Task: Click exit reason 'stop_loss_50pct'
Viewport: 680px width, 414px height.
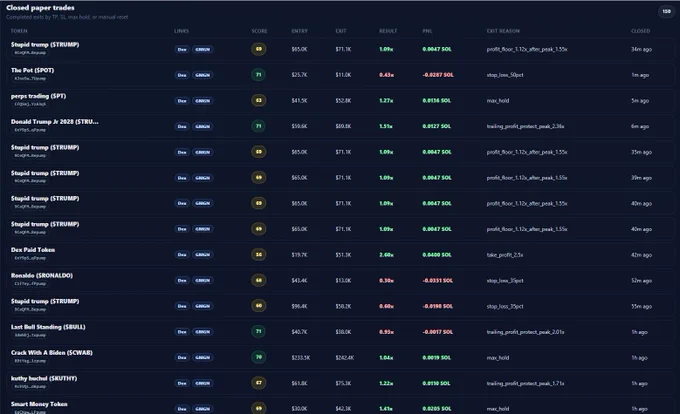Action: pyautogui.click(x=505, y=75)
